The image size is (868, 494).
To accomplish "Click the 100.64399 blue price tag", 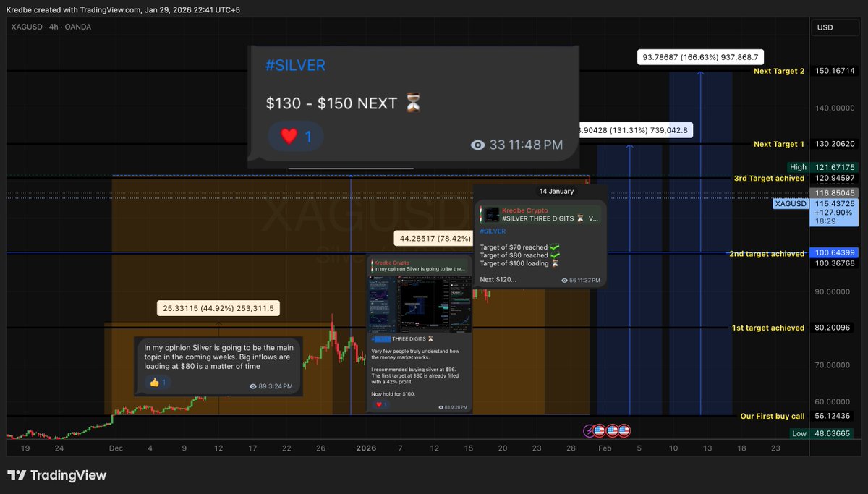I will click(835, 252).
